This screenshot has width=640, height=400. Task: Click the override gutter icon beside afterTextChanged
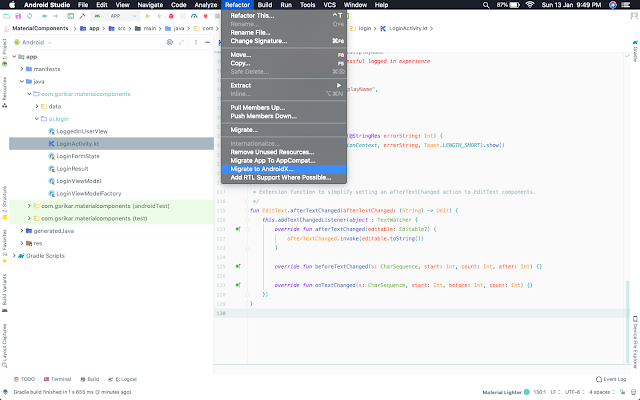point(238,229)
